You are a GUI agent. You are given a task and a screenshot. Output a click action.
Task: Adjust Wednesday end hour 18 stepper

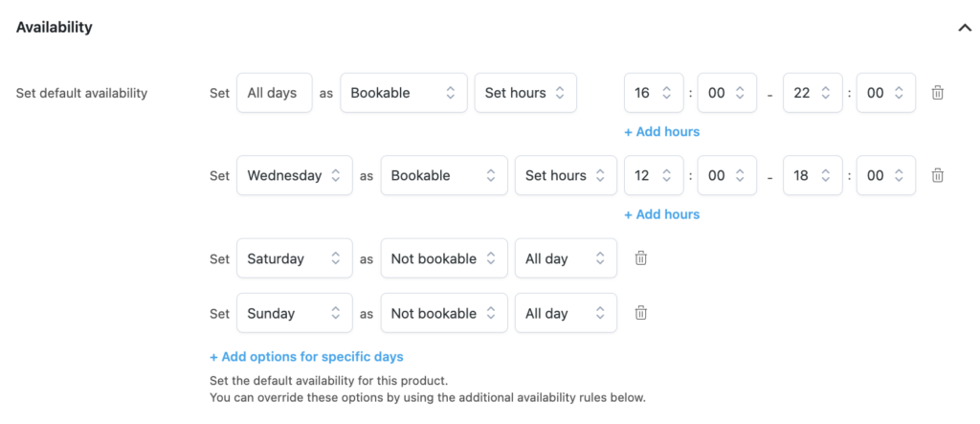[x=813, y=176]
